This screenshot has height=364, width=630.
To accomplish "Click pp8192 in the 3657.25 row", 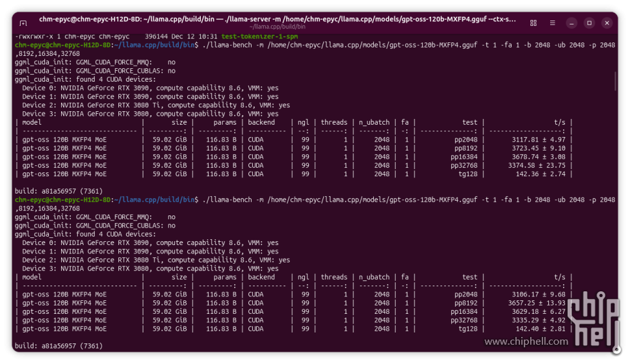I will [x=466, y=303].
